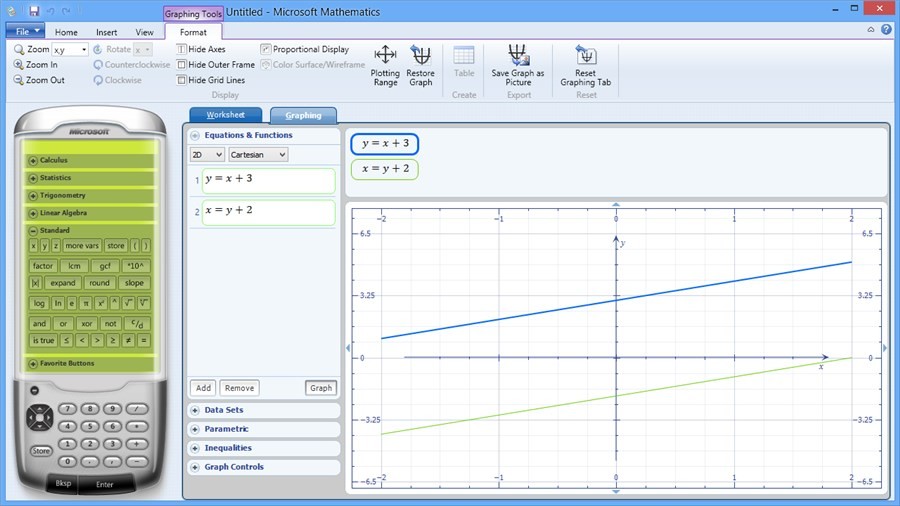Click the Zoom Out tool
900x506 pixels.
click(x=40, y=80)
